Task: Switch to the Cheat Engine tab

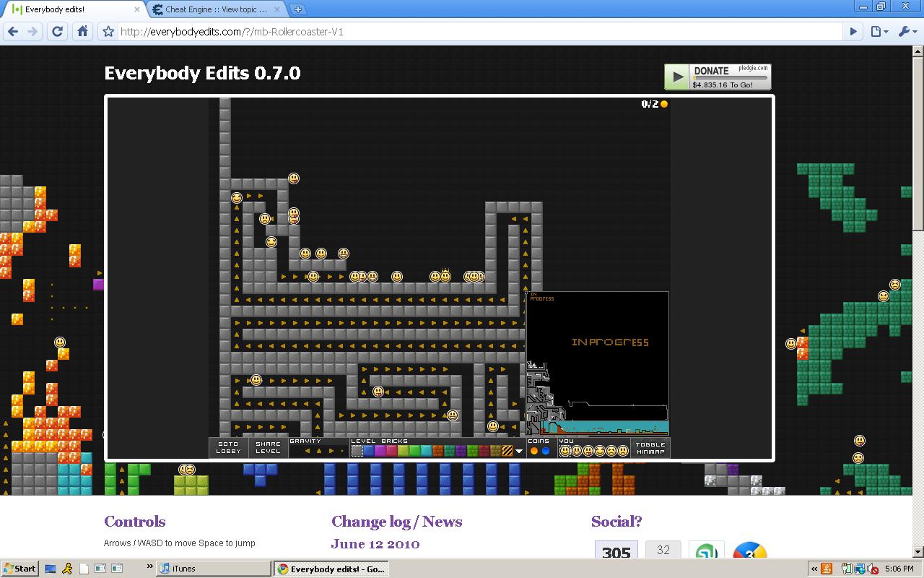Action: (217, 9)
